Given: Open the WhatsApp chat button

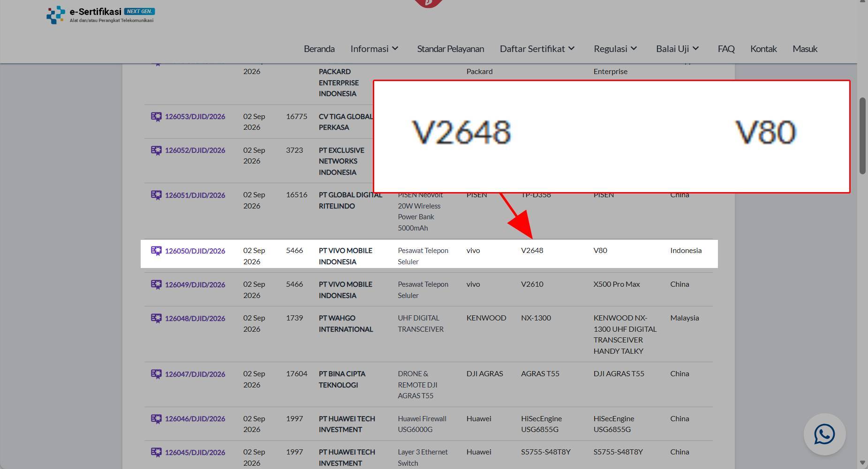Looking at the screenshot, I should (x=824, y=434).
